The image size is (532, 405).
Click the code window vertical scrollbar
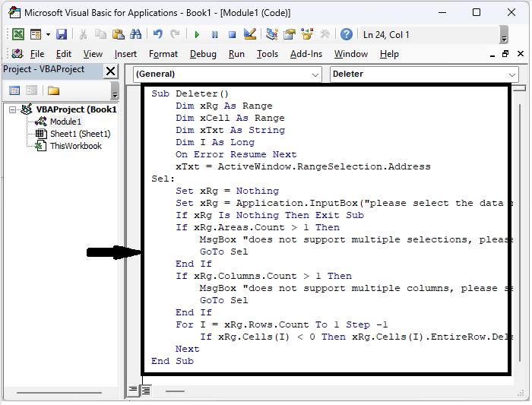(x=519, y=234)
